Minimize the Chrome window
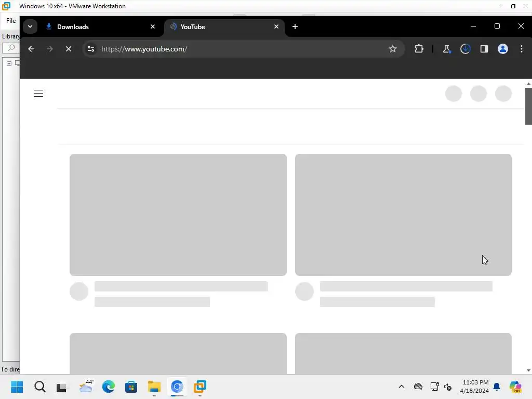This screenshot has height=399, width=532. point(473,26)
